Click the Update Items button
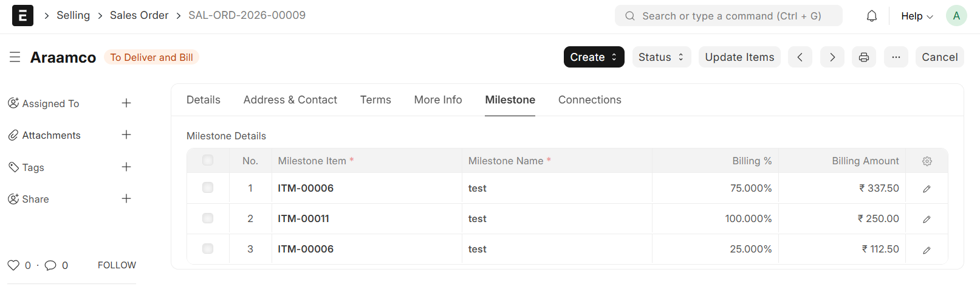The height and width of the screenshot is (289, 980). tap(739, 57)
